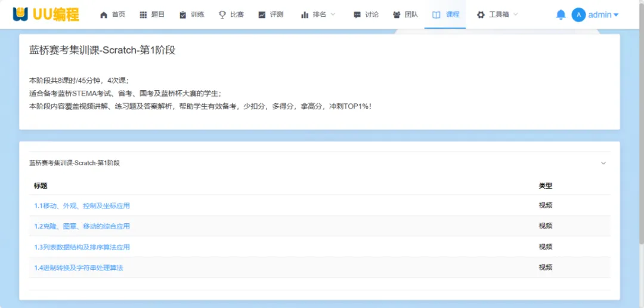
Task: Collapse the 蓝桥赛考集训课-Scratch-第1阶段 section chevron
Action: point(603,163)
